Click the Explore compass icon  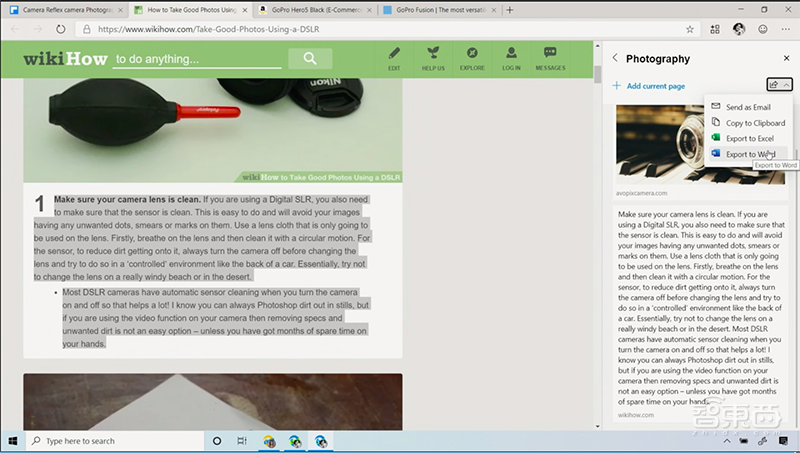click(x=472, y=57)
